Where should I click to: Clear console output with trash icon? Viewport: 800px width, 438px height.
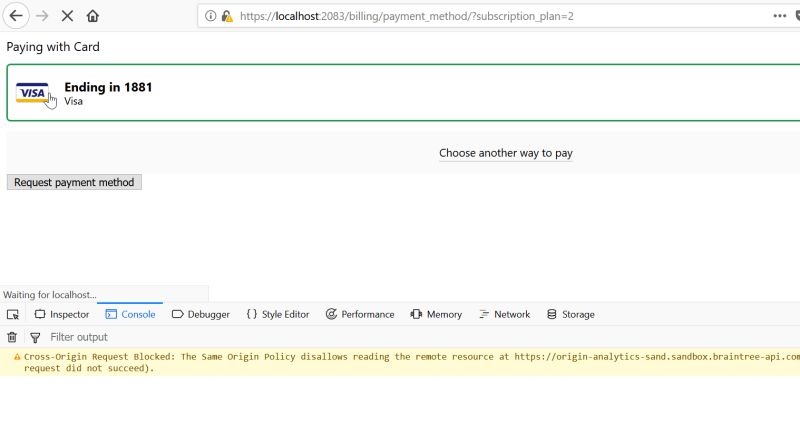click(12, 337)
